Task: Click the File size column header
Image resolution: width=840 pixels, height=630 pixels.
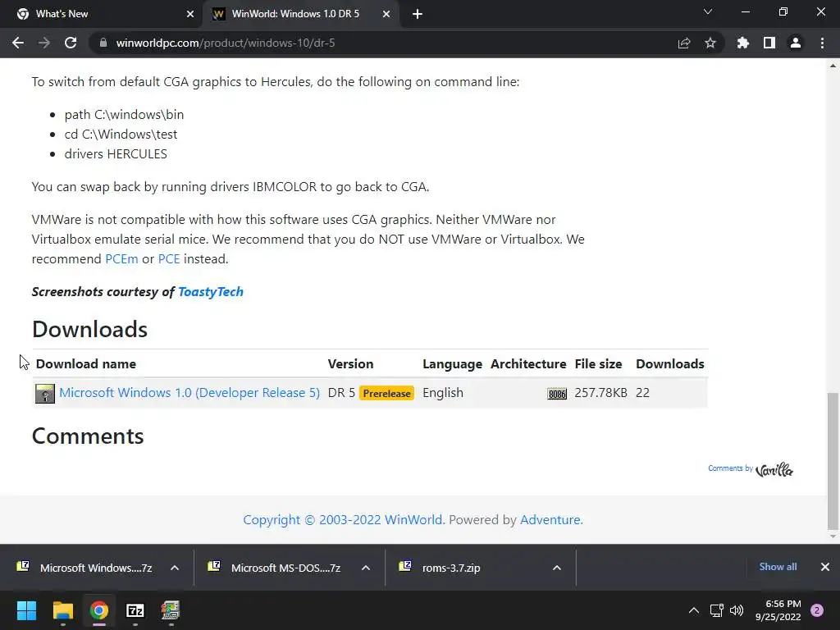Action: (x=598, y=363)
